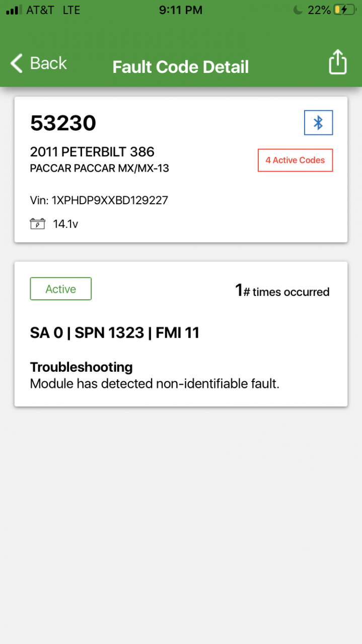Click the vehicle battery voltage icon

[x=38, y=224]
